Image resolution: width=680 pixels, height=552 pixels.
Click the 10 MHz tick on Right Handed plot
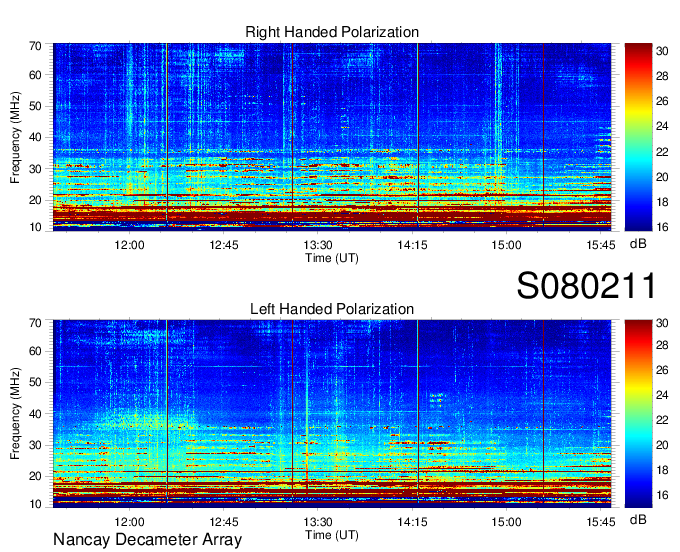point(35,227)
